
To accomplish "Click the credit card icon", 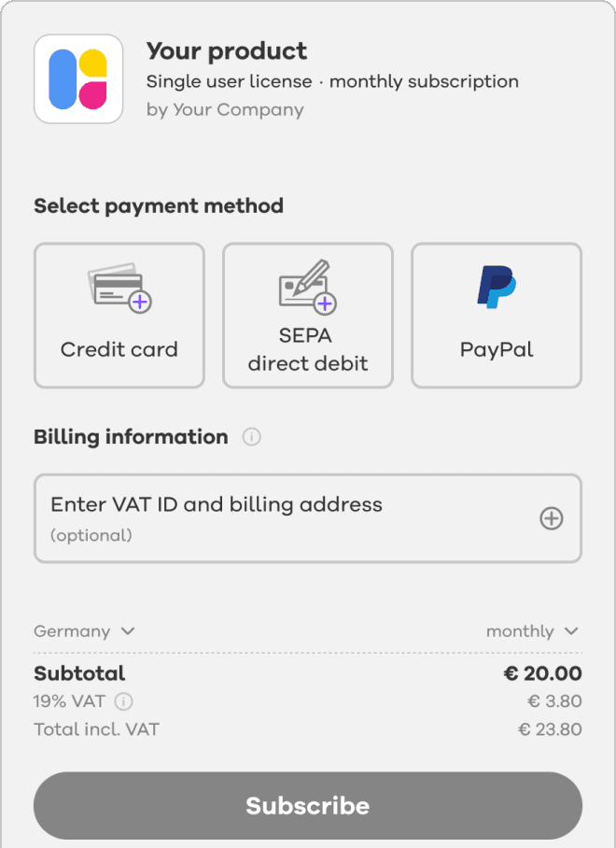I will [119, 287].
